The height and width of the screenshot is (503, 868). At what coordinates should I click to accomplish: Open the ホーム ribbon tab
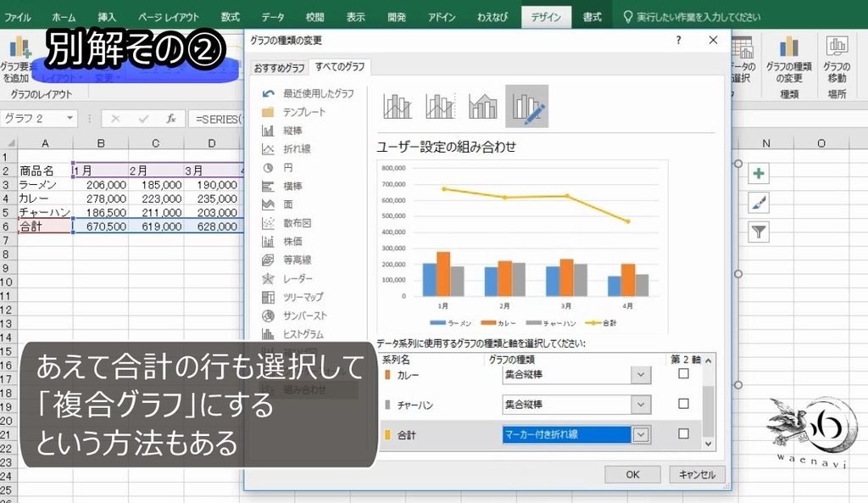tap(64, 17)
